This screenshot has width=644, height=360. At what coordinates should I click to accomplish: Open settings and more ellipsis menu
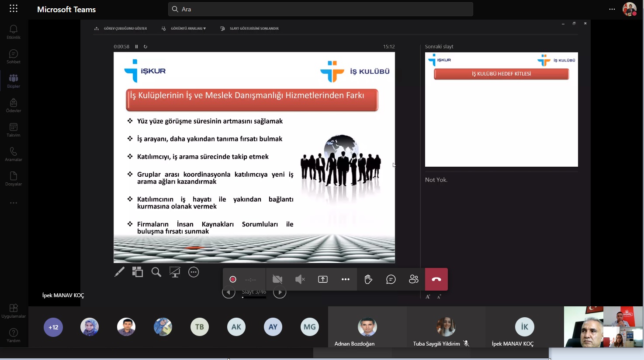click(x=612, y=9)
